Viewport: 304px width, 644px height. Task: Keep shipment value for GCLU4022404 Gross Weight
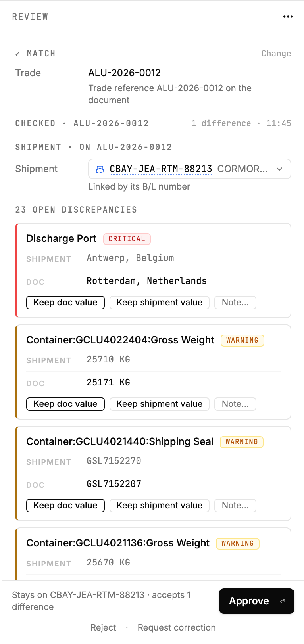(x=160, y=404)
